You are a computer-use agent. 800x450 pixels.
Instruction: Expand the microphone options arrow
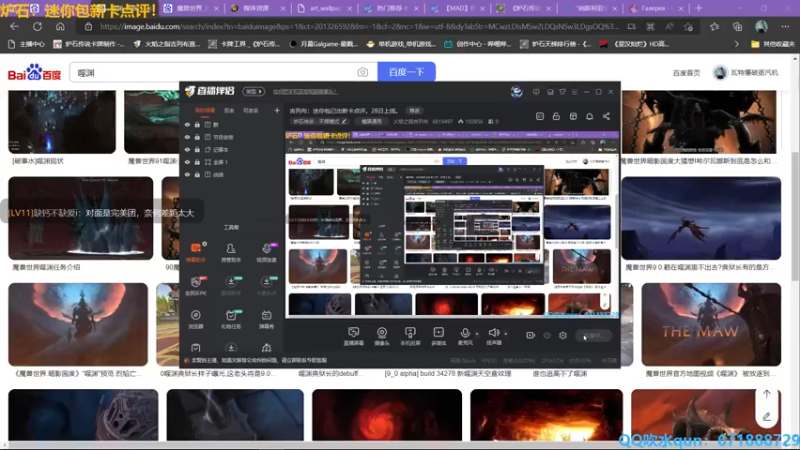pos(477,334)
